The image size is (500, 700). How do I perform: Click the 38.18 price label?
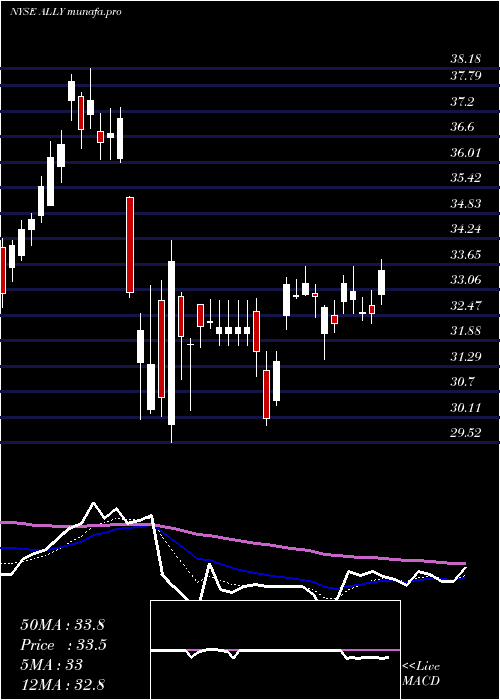point(465,58)
